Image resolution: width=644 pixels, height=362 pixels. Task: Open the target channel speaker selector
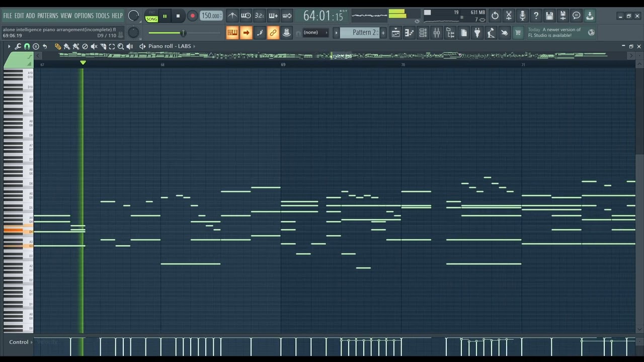[142, 46]
